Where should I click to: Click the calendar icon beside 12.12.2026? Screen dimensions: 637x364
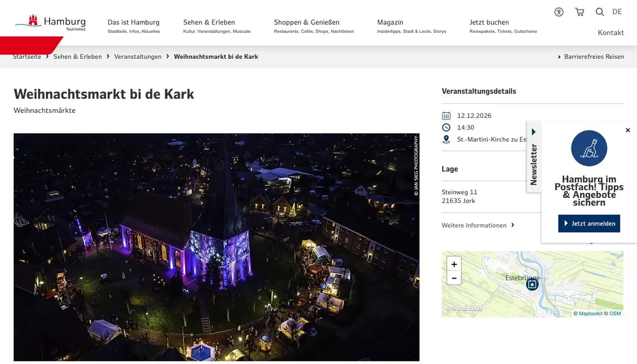point(446,116)
